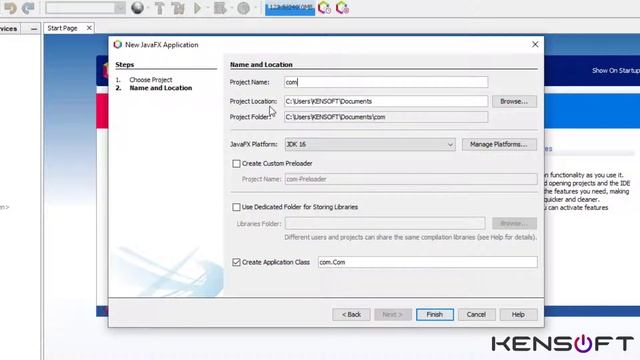640x360 pixels.
Task: Select step 'Choose Project' in Steps list
Action: pyautogui.click(x=151, y=80)
